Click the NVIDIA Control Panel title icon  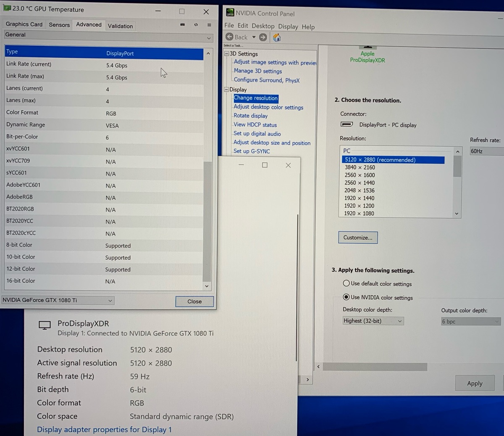tap(230, 13)
